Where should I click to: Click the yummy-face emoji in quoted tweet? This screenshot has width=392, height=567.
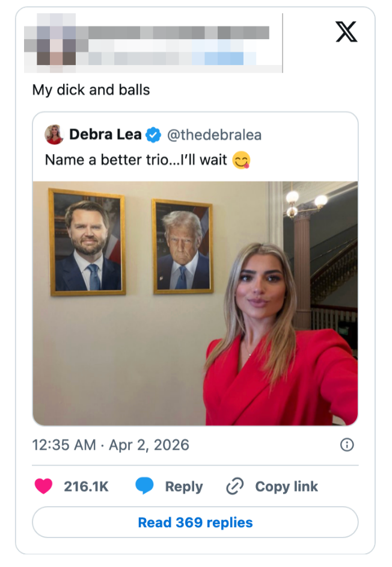(x=241, y=160)
